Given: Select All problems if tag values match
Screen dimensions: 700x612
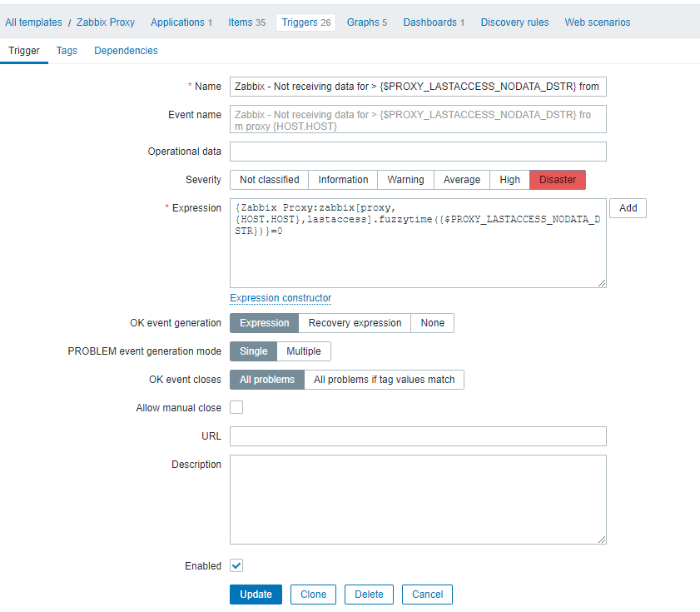Looking at the screenshot, I should coord(384,380).
